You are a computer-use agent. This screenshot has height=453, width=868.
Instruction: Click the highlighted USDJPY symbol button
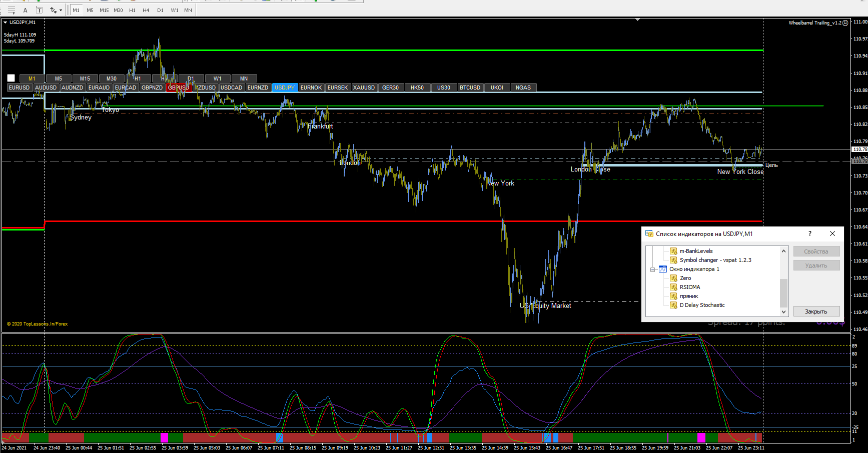(285, 87)
